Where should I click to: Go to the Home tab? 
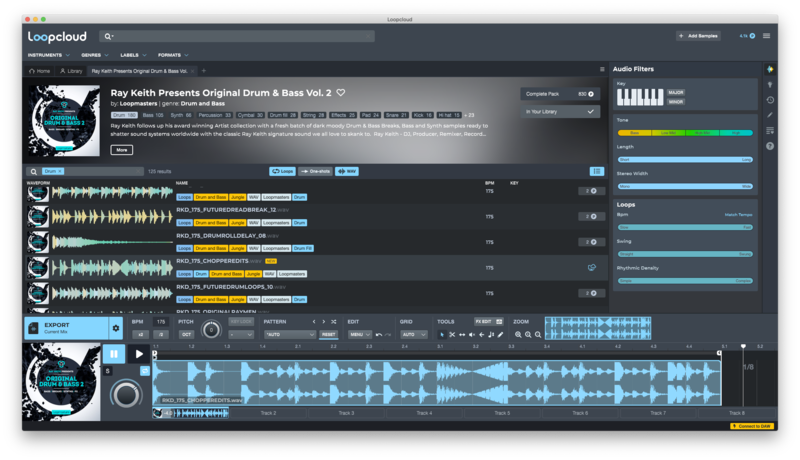pos(41,71)
